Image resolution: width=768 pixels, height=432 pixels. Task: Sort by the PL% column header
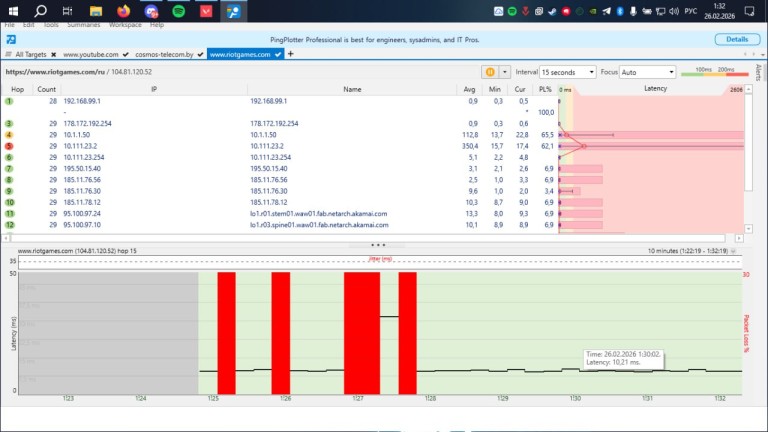545,89
